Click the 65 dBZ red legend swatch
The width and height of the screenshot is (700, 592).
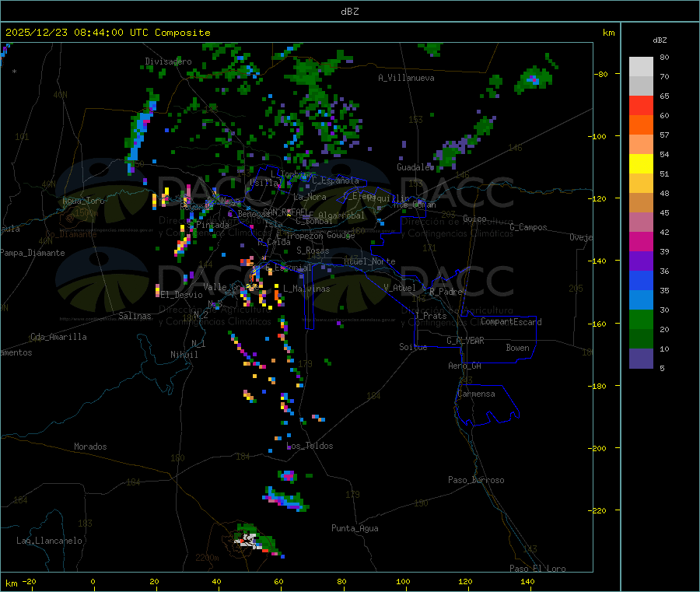641,105
